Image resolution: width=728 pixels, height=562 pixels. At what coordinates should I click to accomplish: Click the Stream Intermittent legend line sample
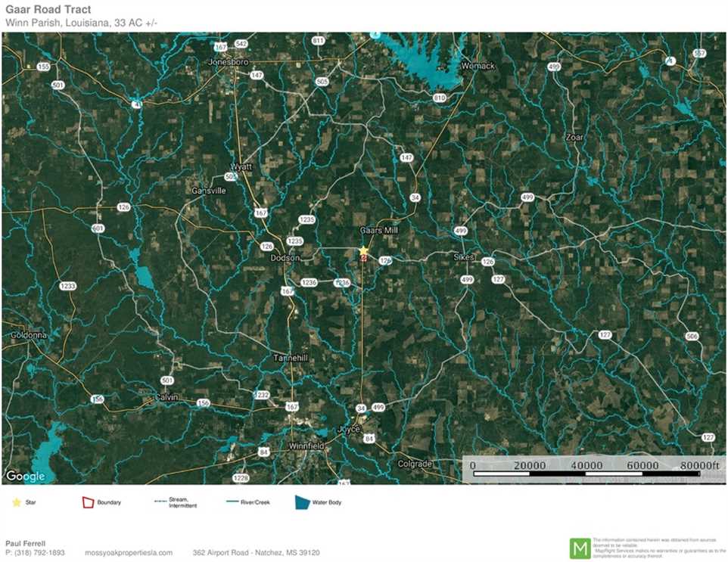coord(160,501)
